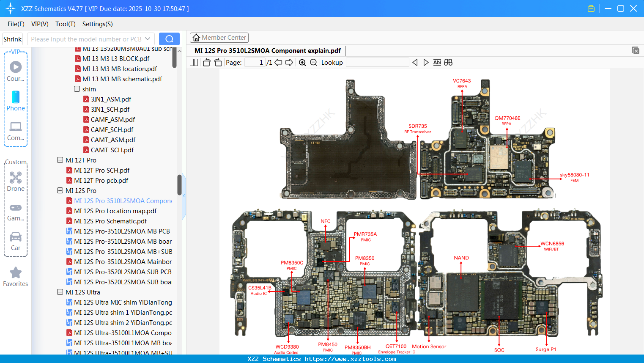
Task: Collapse the MI 12S Pro tree node
Action: [x=60, y=190]
